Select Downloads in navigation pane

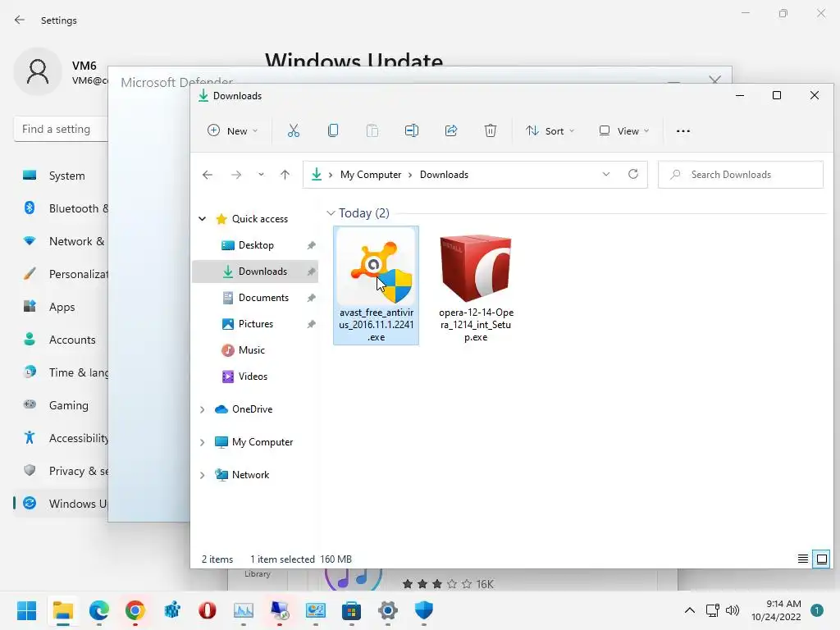256,271
